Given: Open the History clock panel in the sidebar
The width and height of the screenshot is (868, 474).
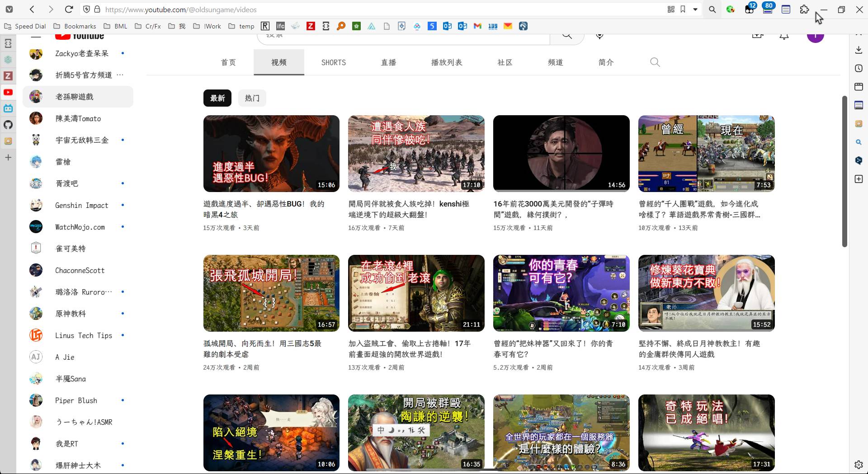Looking at the screenshot, I should [x=859, y=68].
